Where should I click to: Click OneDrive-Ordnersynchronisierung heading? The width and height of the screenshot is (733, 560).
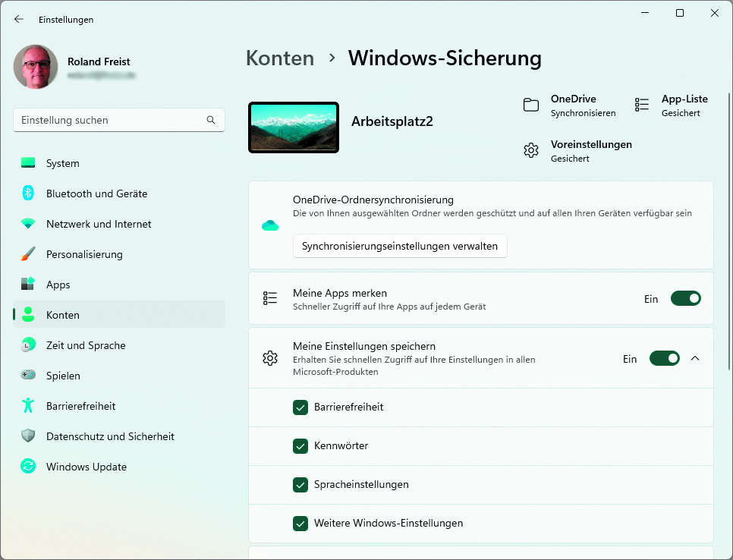[373, 200]
